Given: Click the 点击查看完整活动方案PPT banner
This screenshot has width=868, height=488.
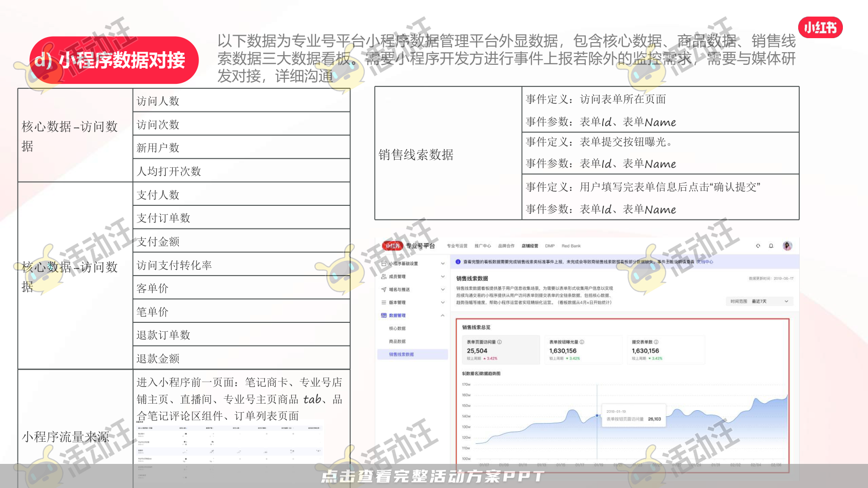Looking at the screenshot, I should click(433, 476).
